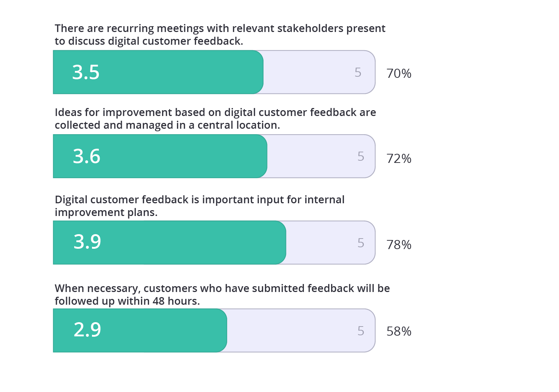This screenshot has width=559, height=392.
Task: Click the 3.5 score value
Action: tap(86, 72)
